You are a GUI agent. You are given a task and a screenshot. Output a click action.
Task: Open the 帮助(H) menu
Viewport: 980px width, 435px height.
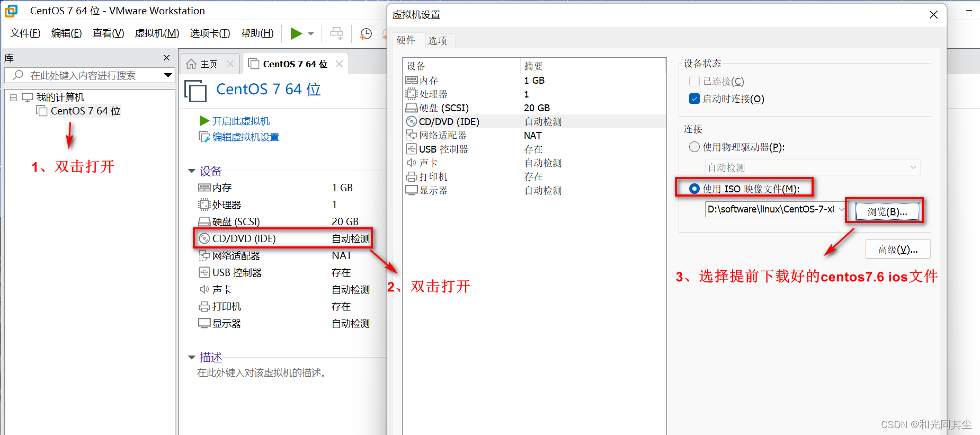257,33
